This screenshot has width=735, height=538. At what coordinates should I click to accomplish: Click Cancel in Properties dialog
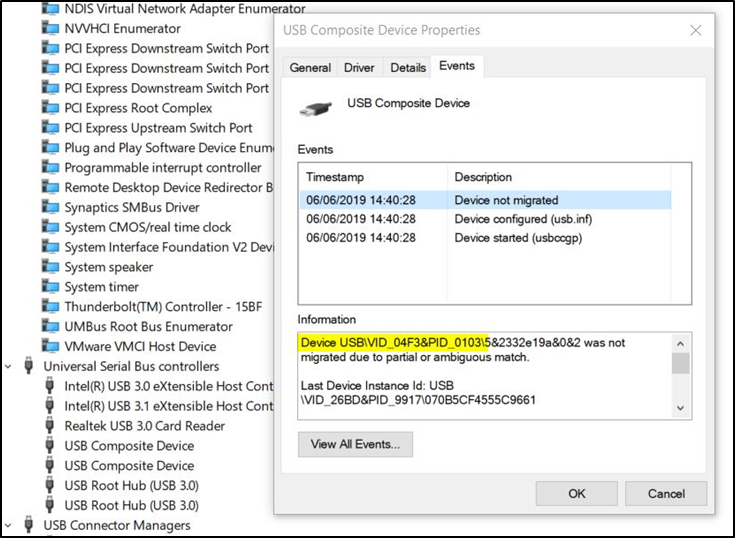coord(666,493)
